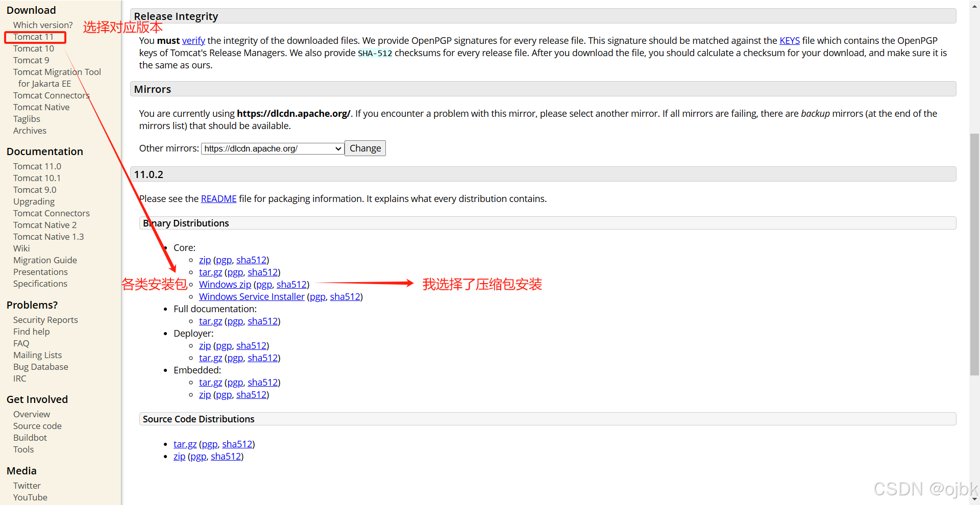Open the Upgrading documentation link
980x505 pixels.
coord(34,201)
